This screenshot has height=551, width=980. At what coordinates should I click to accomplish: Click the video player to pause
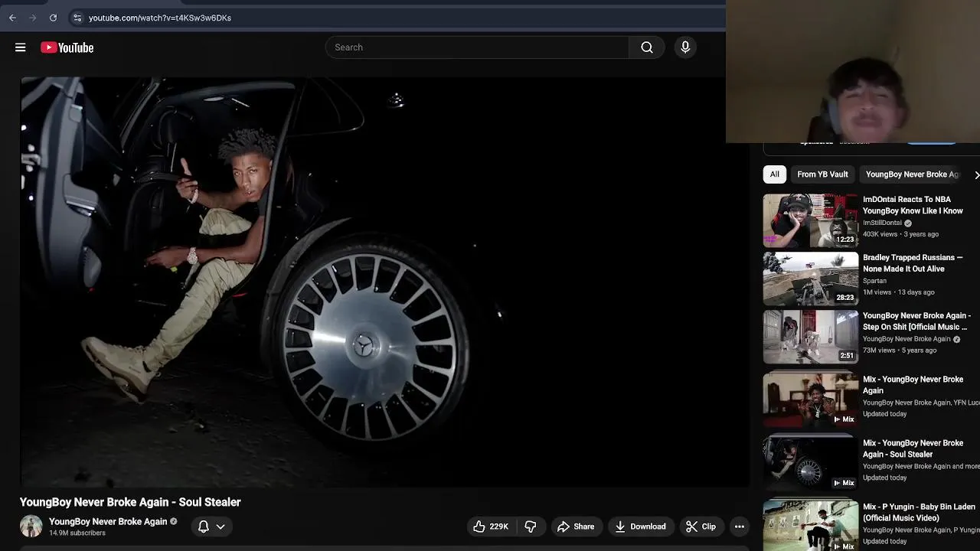coord(384,282)
